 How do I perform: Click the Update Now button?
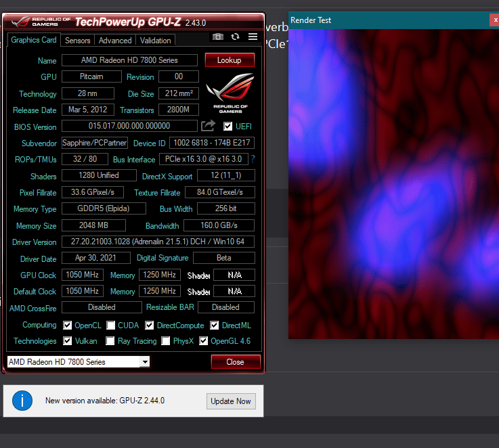231,401
